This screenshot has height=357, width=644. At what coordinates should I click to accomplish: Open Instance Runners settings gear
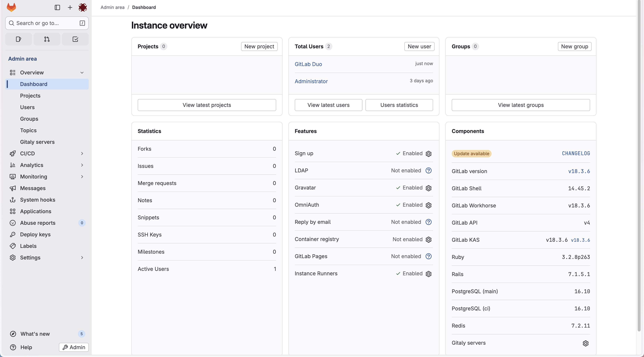click(428, 274)
